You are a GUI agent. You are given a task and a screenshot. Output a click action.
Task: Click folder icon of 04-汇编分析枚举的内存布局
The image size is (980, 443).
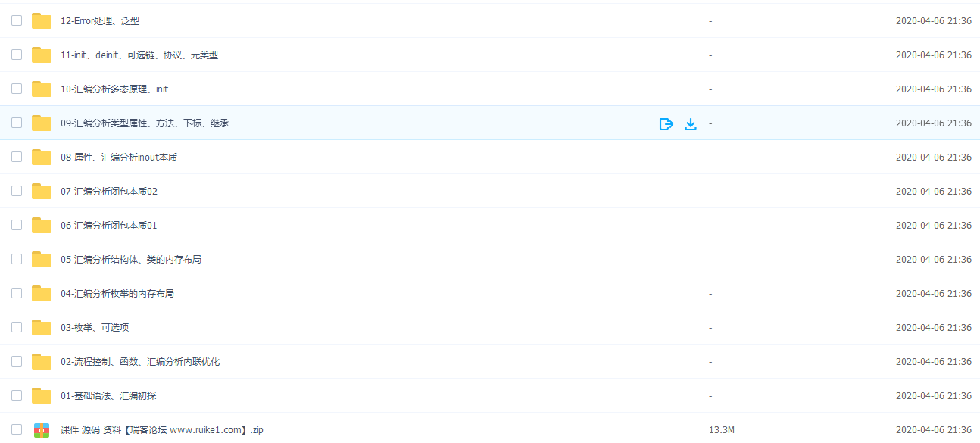tap(42, 294)
